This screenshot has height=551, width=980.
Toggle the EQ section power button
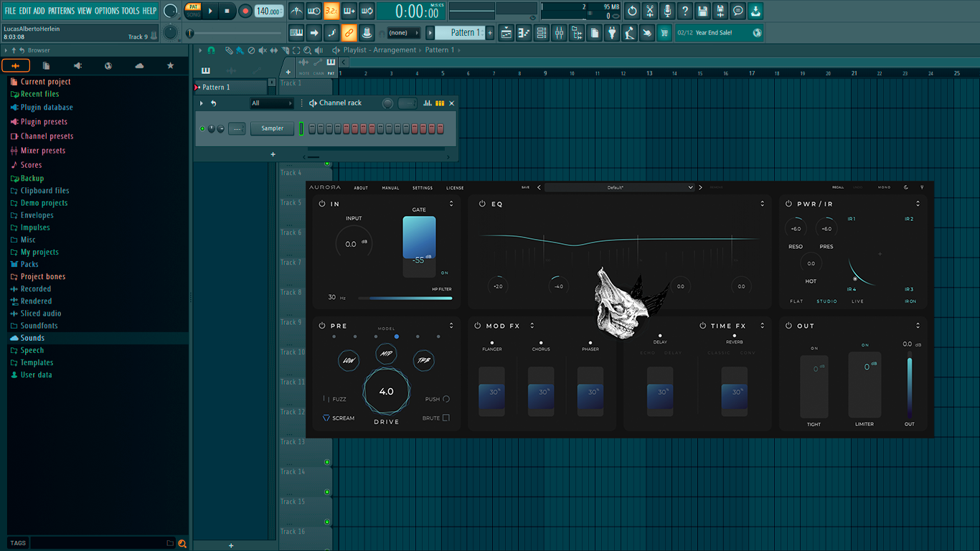pyautogui.click(x=482, y=204)
